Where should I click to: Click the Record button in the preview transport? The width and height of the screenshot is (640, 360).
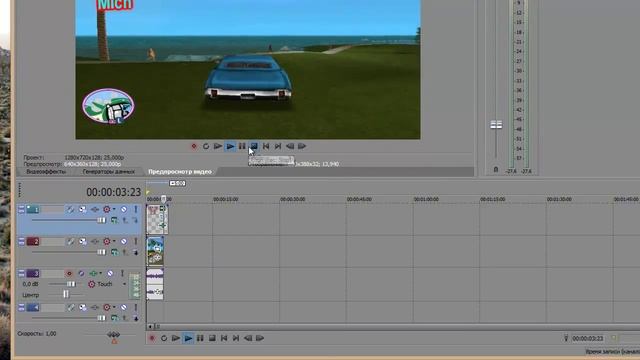tap(194, 146)
